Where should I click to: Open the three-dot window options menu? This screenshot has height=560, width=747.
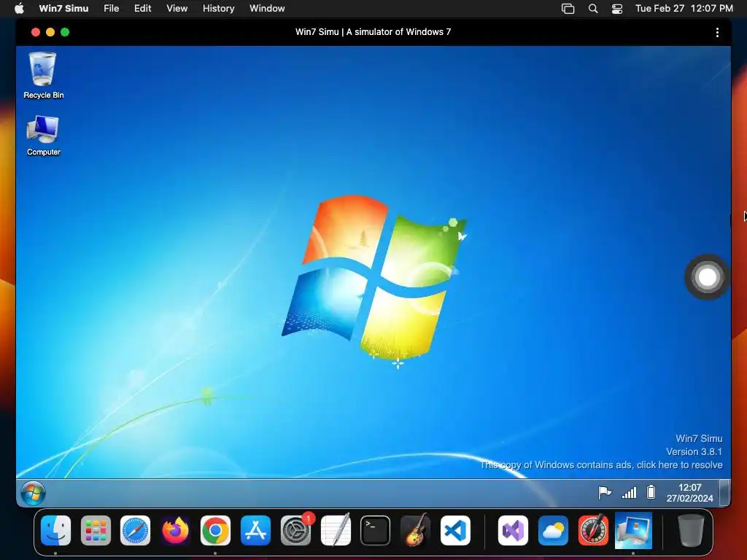click(717, 32)
